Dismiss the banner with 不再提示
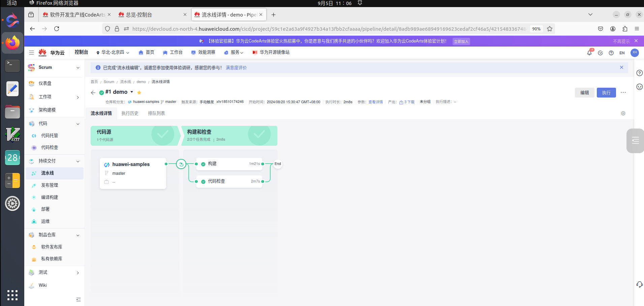The image size is (644, 306). tap(621, 41)
